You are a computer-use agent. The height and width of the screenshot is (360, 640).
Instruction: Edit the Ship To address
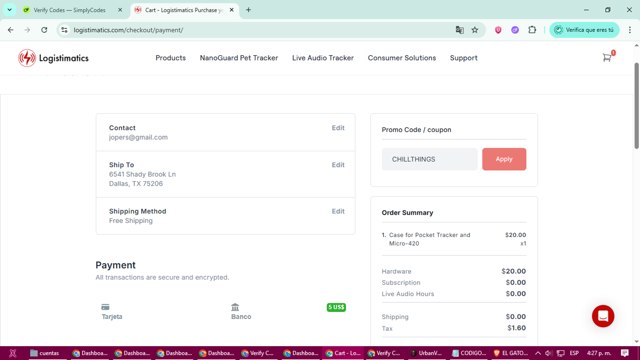click(x=338, y=165)
